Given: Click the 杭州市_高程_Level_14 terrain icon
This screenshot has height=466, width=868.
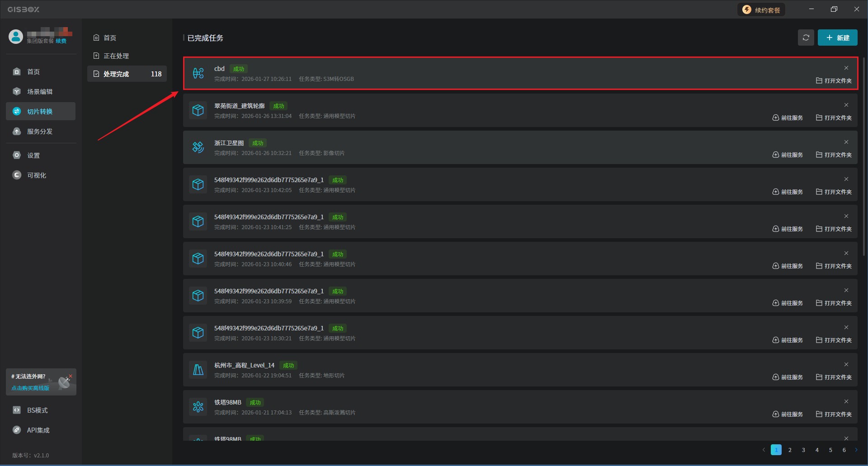Looking at the screenshot, I should click(x=198, y=370).
